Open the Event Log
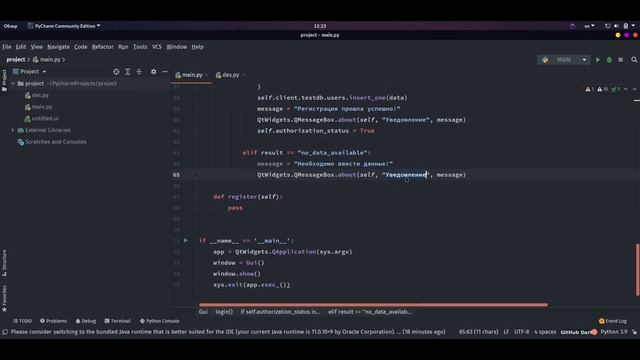Screen dimensions: 640x360 [613, 321]
